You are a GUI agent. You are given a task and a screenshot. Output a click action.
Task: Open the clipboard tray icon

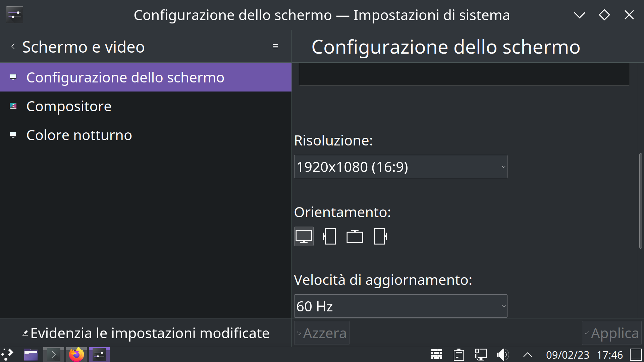tap(459, 355)
